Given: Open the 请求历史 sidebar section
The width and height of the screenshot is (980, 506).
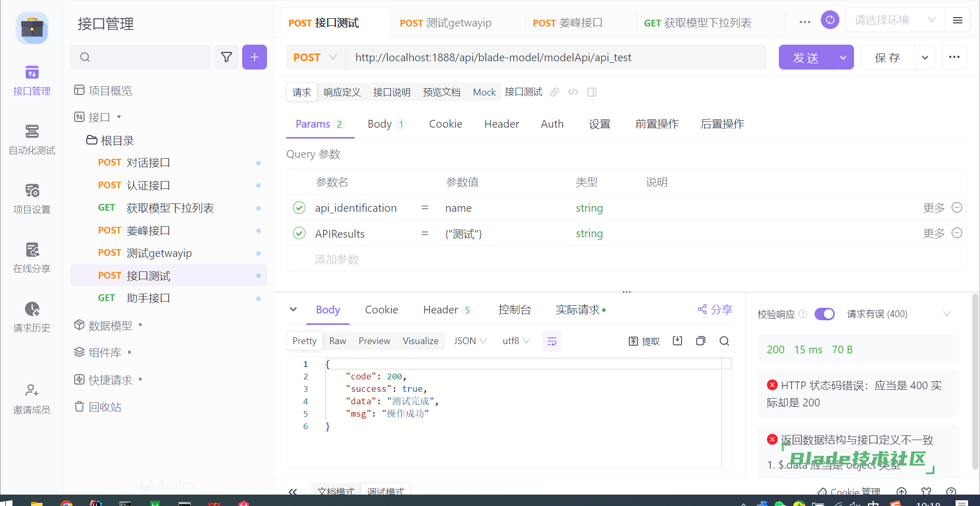Looking at the screenshot, I should pyautogui.click(x=32, y=317).
